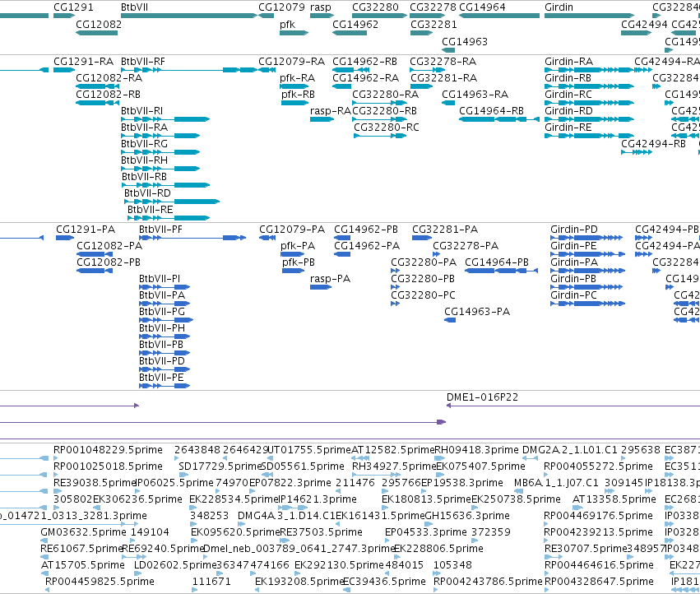Open transcript CG12079-RA
Viewport: 700px width, 594px height.
coord(267,70)
